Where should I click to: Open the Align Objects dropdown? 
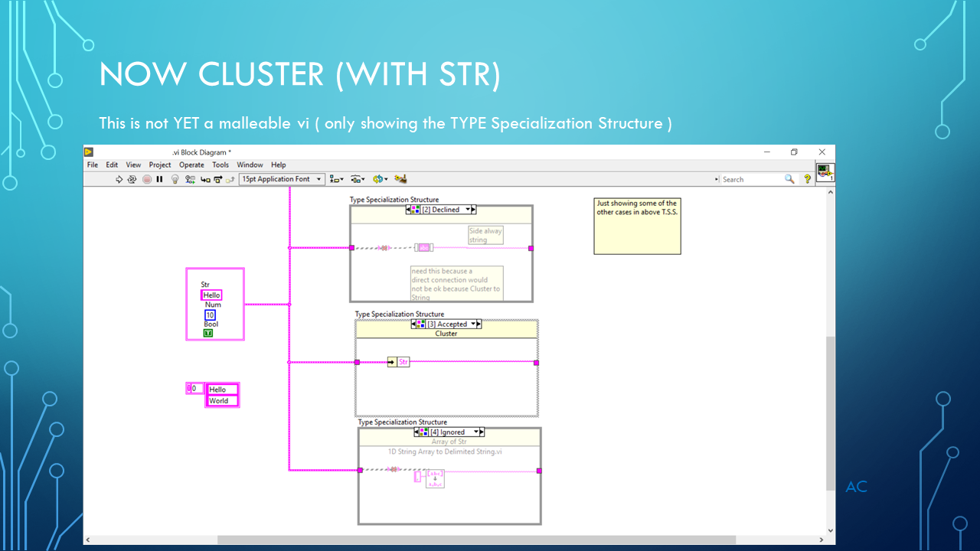coord(336,179)
